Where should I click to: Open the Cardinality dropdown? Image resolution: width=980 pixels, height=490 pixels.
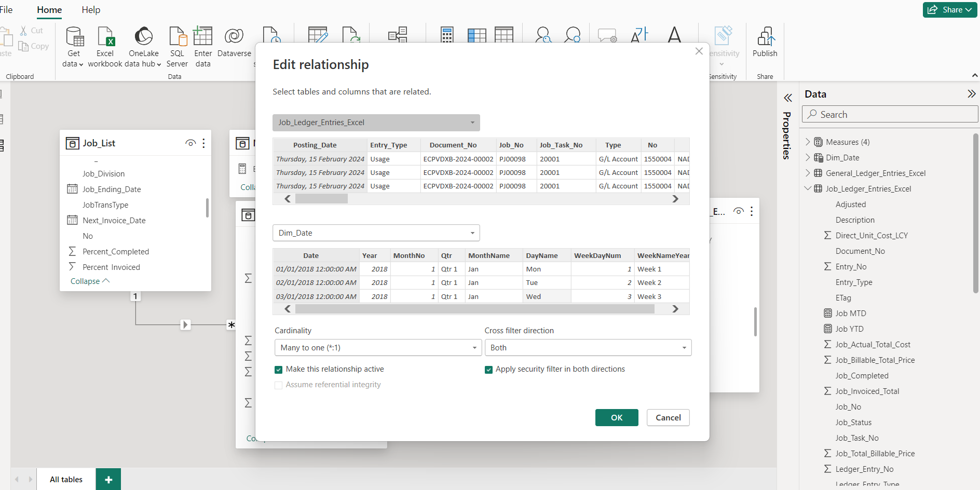click(378, 348)
